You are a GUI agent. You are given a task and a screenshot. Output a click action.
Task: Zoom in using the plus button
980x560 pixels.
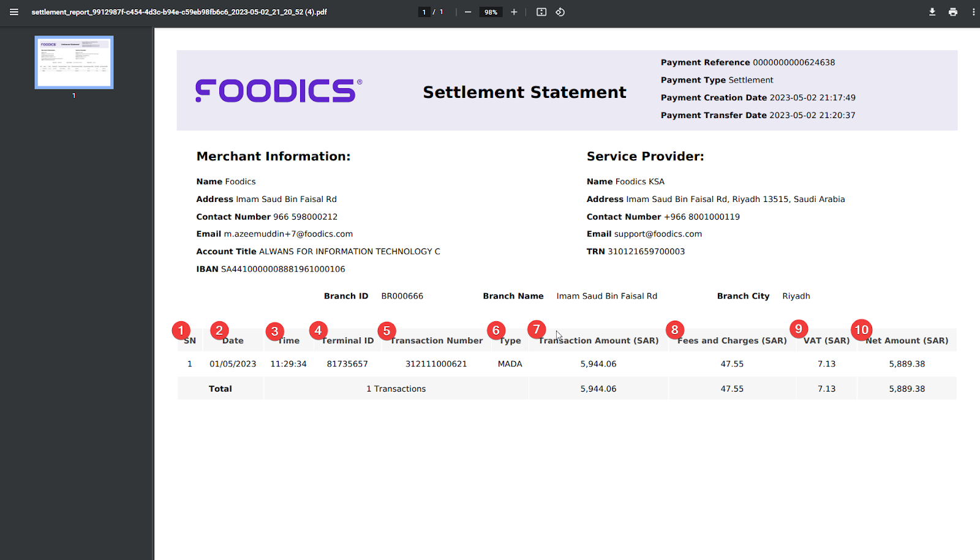pyautogui.click(x=514, y=12)
